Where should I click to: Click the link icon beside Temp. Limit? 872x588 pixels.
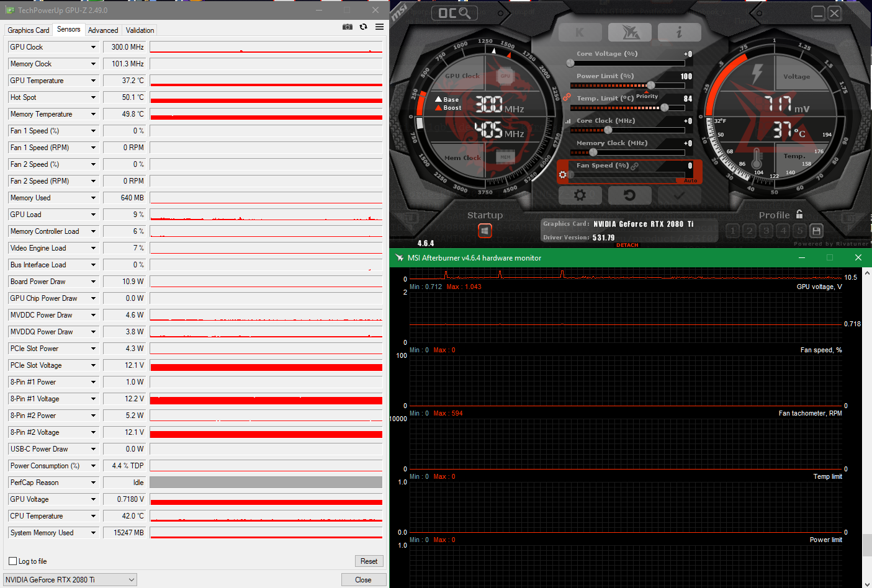pos(567,97)
